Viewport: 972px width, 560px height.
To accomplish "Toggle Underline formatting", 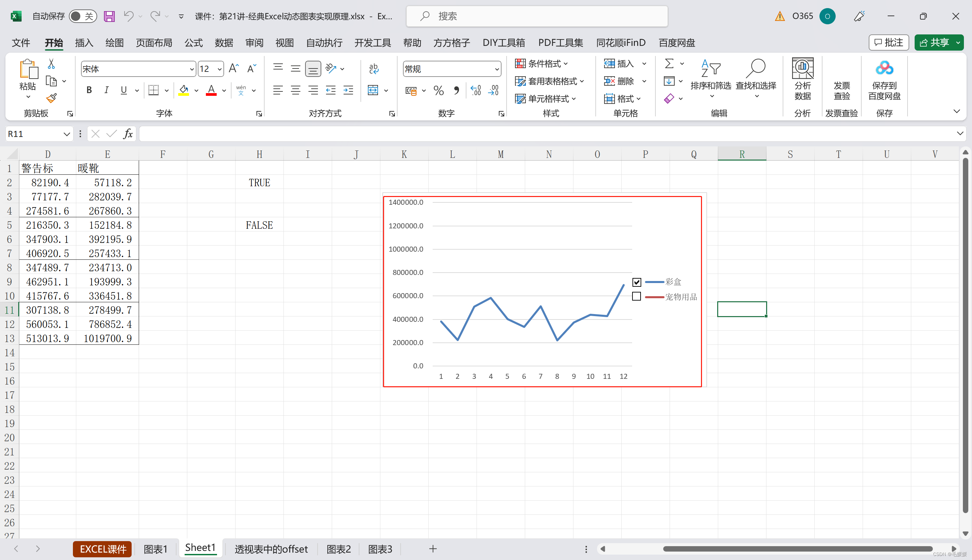I will click(x=124, y=90).
